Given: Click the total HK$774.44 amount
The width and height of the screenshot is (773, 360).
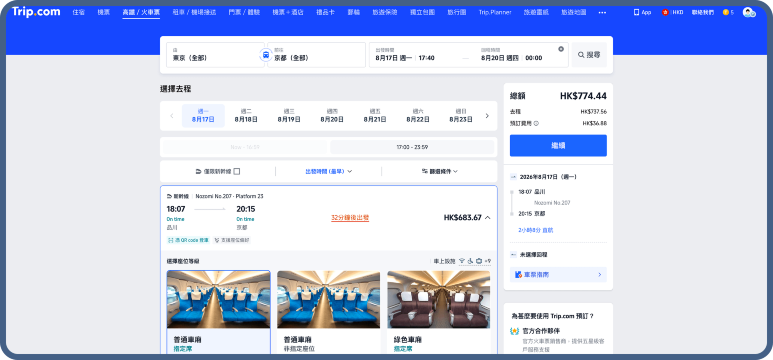Looking at the screenshot, I should click(583, 96).
